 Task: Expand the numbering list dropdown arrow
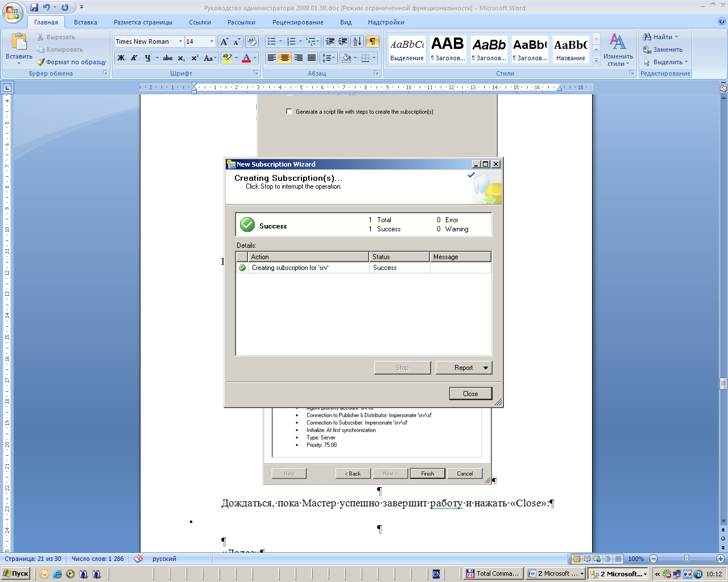[x=300, y=41]
